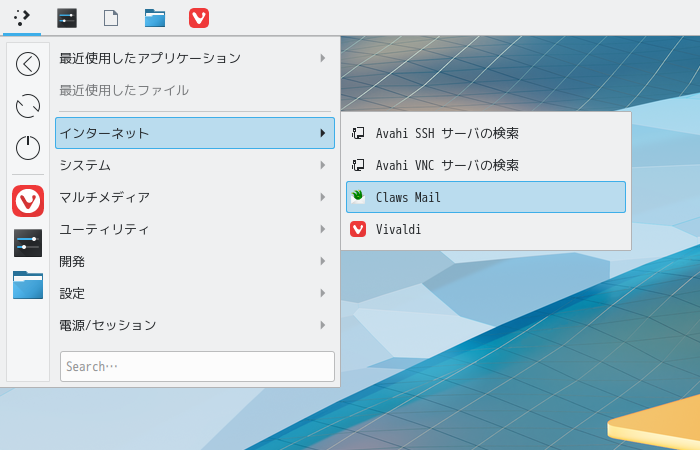This screenshot has width=700, height=450.
Task: Click the power shutdown icon in sidebar
Action: point(28,148)
